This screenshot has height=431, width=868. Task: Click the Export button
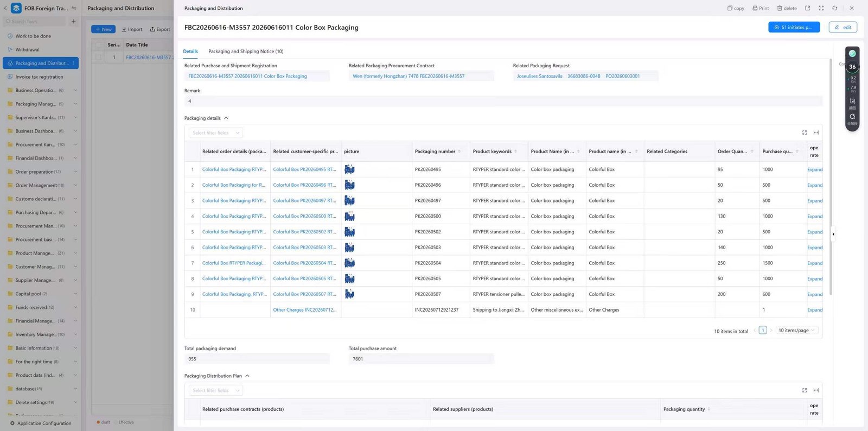[160, 29]
